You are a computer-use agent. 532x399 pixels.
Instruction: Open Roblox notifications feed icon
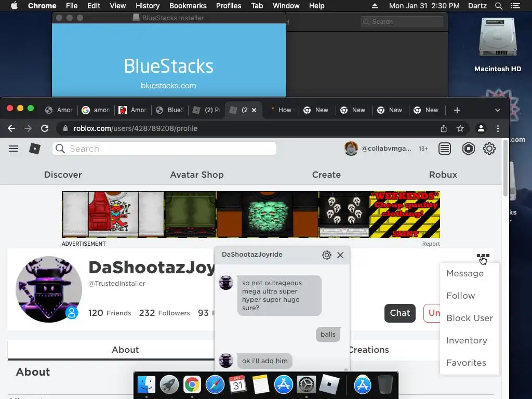(x=445, y=149)
